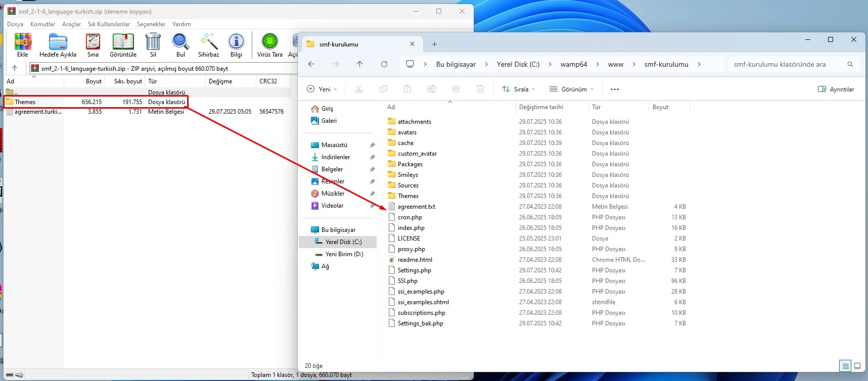Expand chevron after Bu bilgisayar breadcrumb
Viewport: 868px width, 381px height.
[x=486, y=64]
